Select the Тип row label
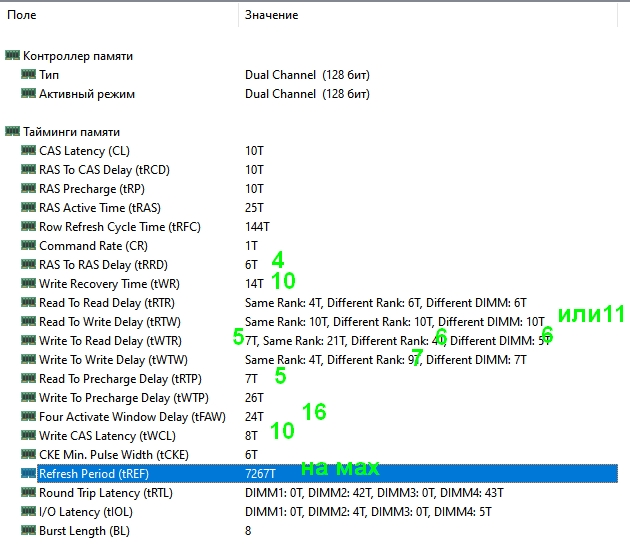Viewport: 630px width, 553px height. coord(49,75)
